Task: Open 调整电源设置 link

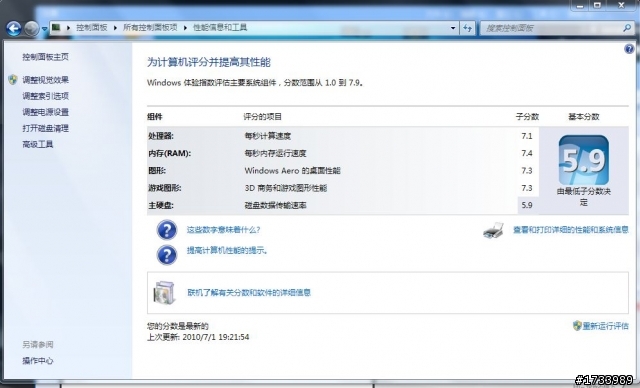Action: 45,112
